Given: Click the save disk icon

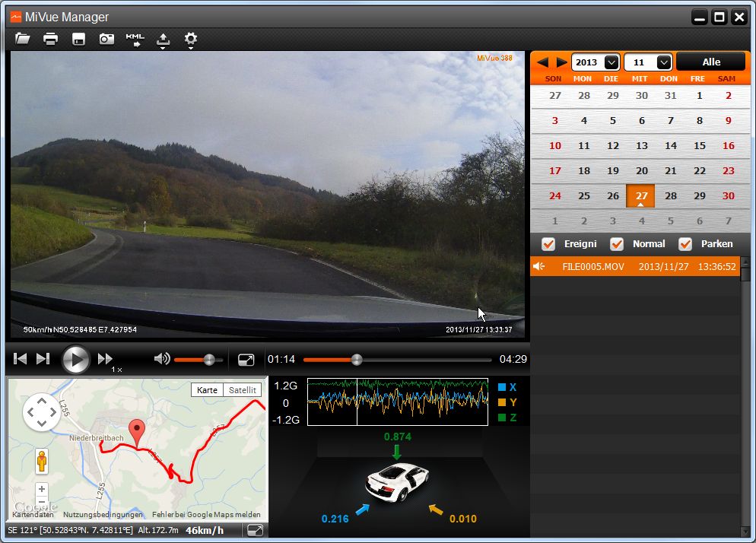Looking at the screenshot, I should coord(78,40).
